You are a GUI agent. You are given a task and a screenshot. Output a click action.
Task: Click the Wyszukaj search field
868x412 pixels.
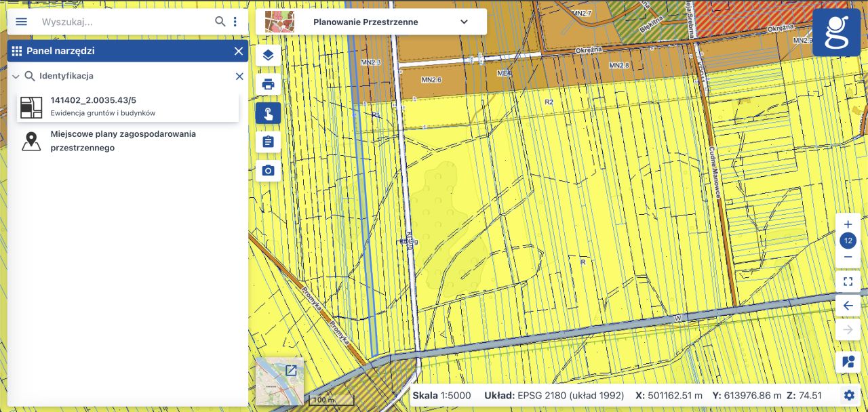coord(125,22)
